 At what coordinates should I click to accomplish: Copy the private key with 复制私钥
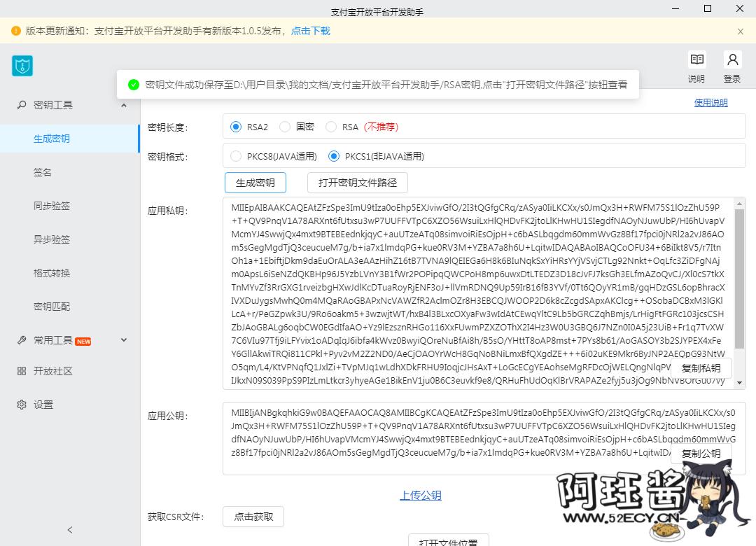pyautogui.click(x=701, y=368)
